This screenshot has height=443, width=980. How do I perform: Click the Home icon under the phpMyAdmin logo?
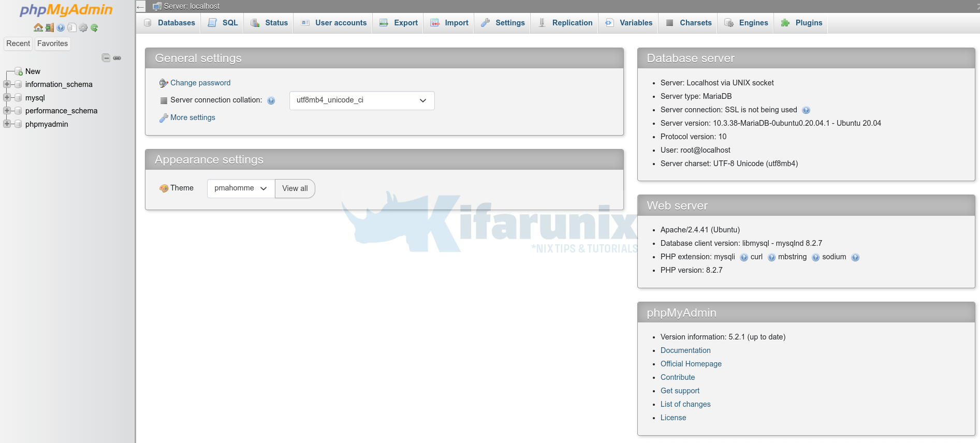pos(38,27)
